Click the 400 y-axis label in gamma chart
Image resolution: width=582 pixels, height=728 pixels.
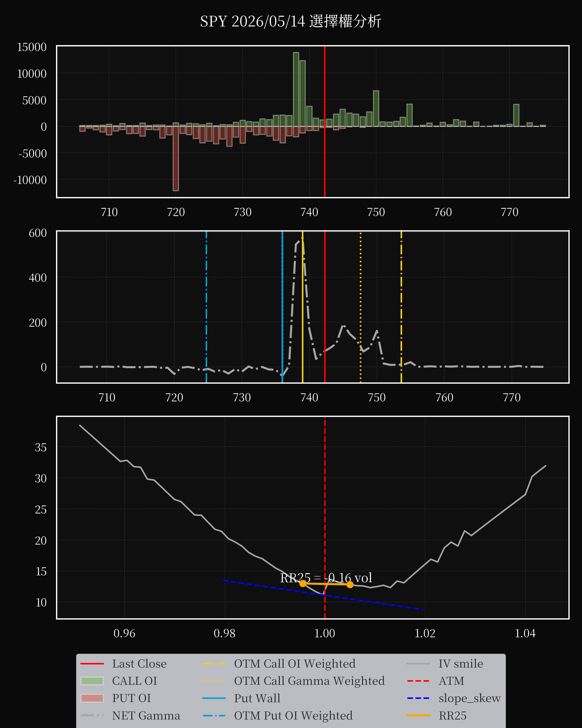tap(38, 278)
